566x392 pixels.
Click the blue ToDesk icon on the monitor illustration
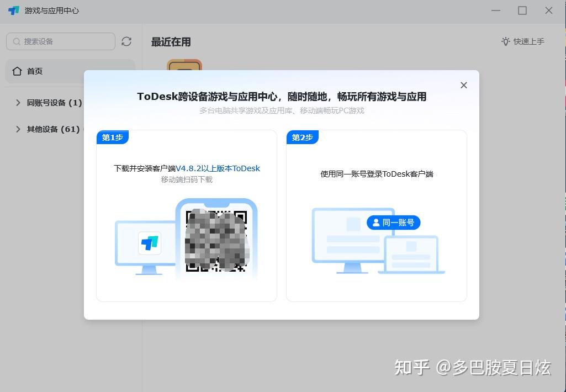pyautogui.click(x=150, y=241)
